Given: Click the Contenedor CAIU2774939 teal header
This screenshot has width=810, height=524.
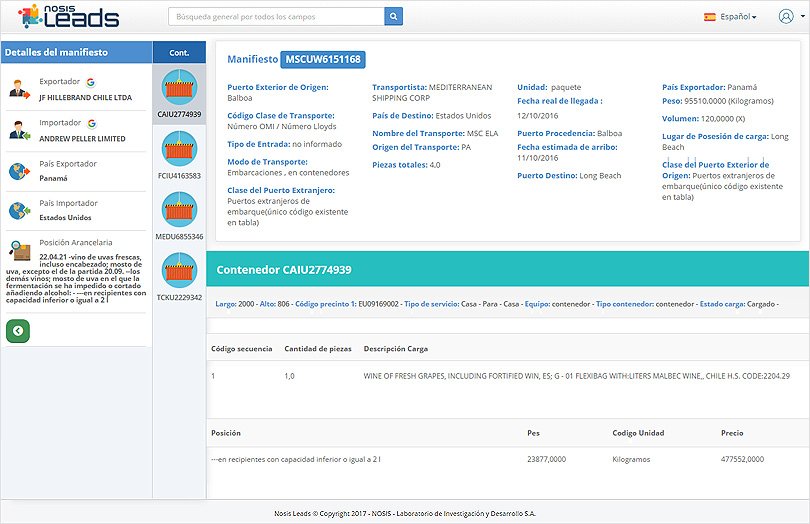Looking at the screenshot, I should 507,269.
